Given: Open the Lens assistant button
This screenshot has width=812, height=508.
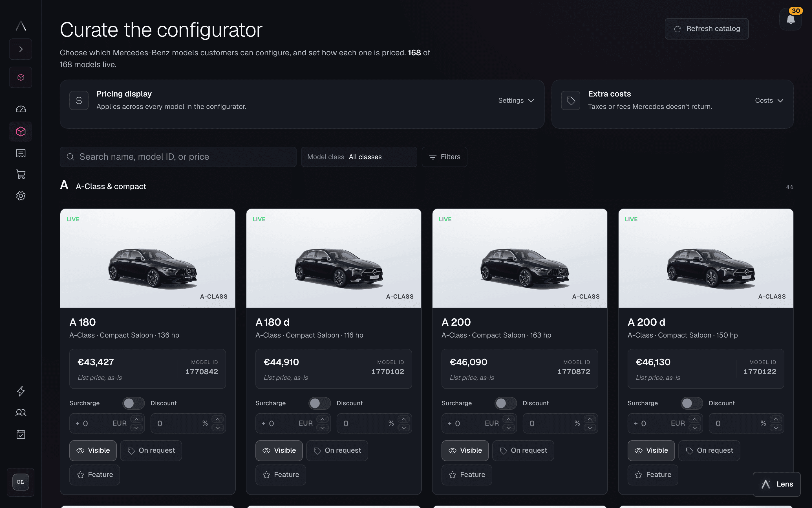Looking at the screenshot, I should point(776,484).
